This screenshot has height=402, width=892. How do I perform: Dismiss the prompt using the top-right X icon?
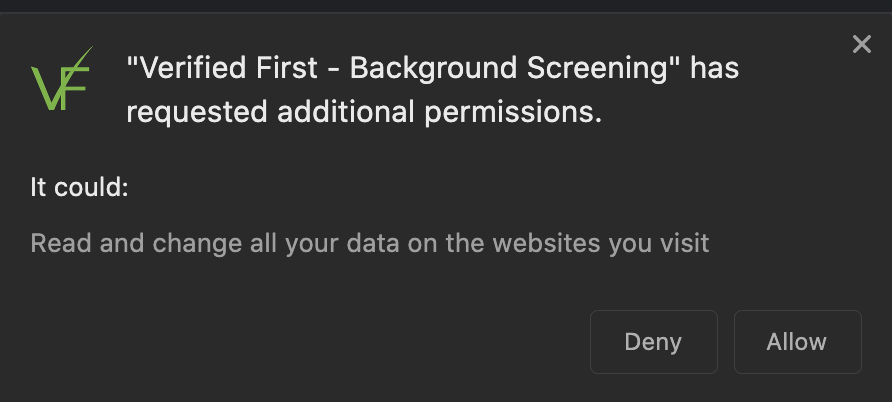point(862,44)
